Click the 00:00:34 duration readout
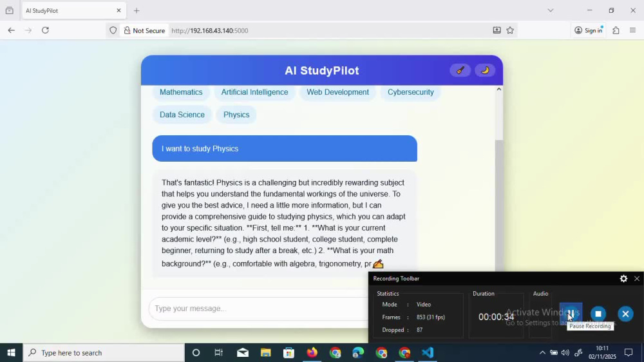The height and width of the screenshot is (362, 644). (496, 317)
